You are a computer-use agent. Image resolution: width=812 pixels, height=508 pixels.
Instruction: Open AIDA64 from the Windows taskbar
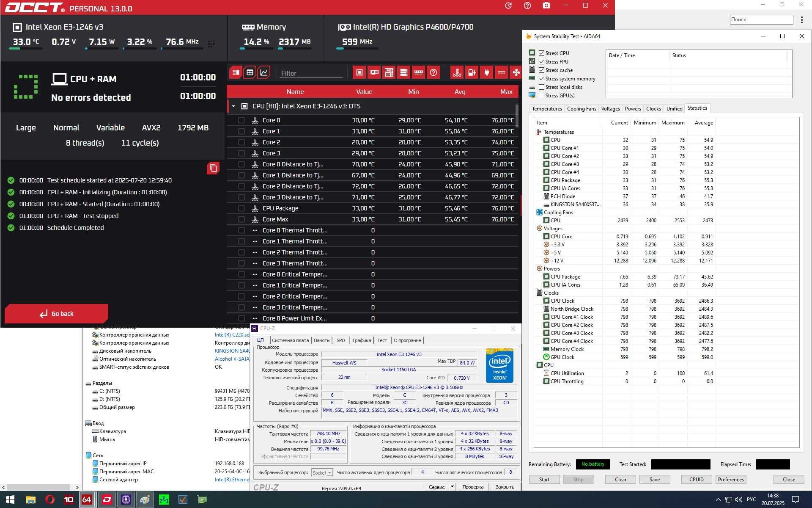pyautogui.click(x=87, y=500)
